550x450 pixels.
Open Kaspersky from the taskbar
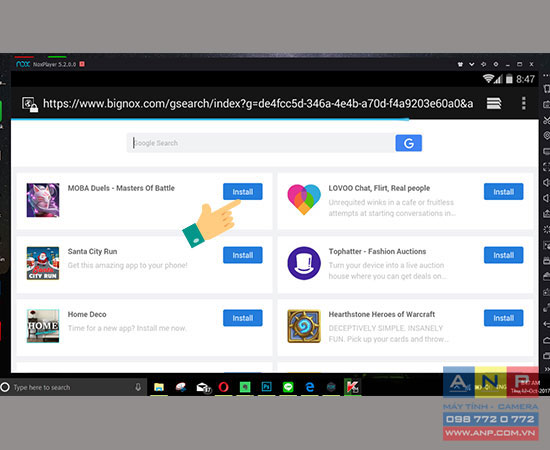(353, 387)
